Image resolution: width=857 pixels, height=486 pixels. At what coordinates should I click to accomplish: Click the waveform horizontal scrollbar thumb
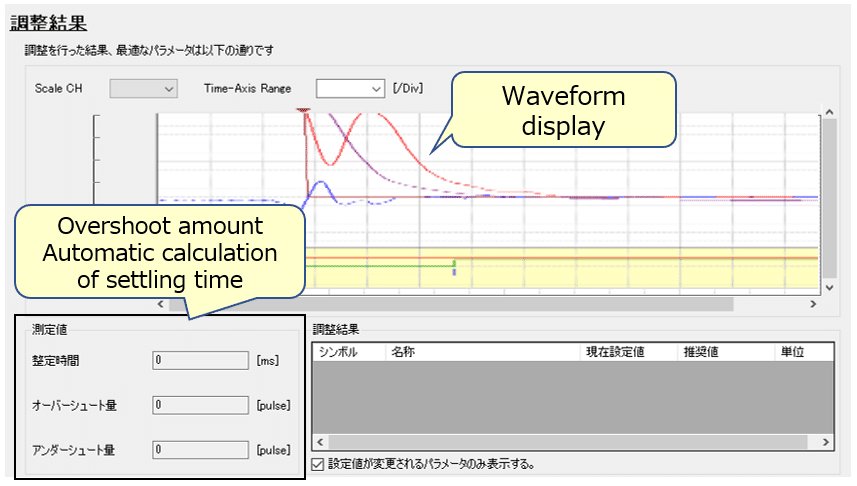point(451,304)
